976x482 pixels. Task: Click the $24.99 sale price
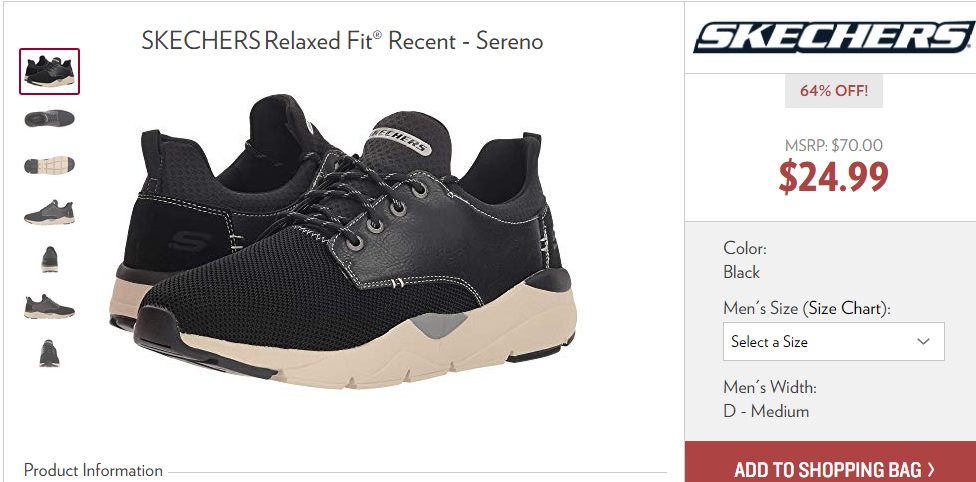pyautogui.click(x=833, y=177)
